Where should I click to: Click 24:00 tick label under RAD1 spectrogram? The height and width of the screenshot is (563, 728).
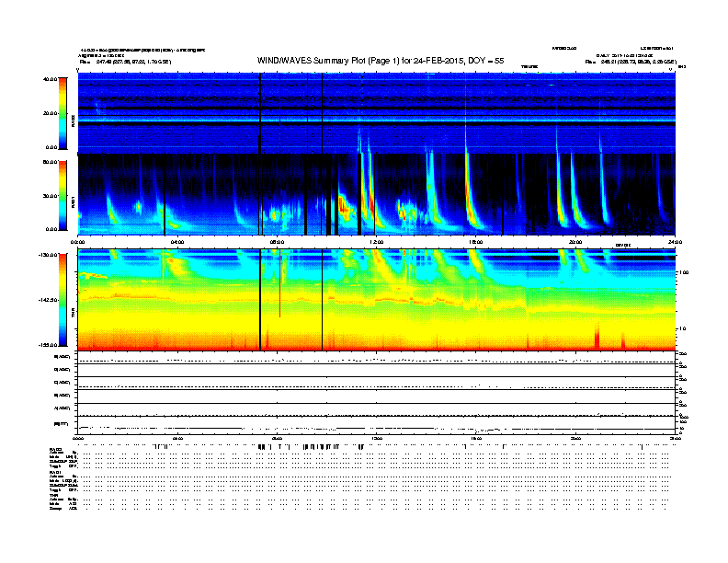[675, 242]
